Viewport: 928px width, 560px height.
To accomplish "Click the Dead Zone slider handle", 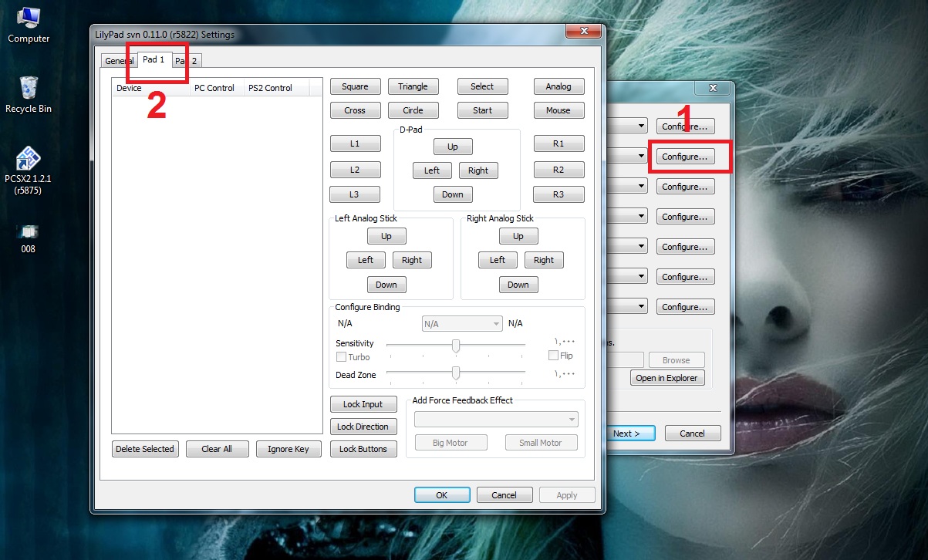I will [456, 373].
